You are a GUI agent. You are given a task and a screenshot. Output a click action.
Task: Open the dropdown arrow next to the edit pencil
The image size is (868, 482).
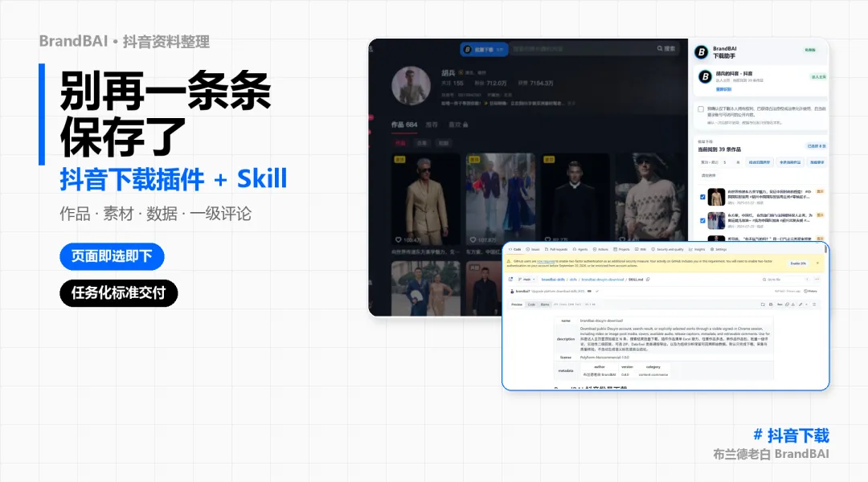point(807,304)
